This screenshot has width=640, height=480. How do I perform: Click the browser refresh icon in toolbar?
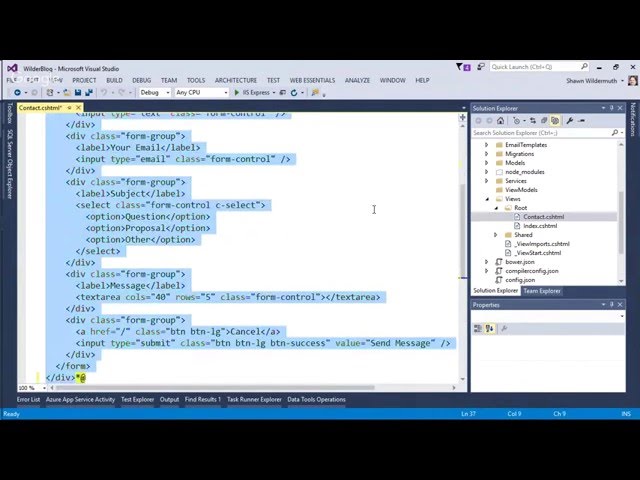tap(294, 93)
